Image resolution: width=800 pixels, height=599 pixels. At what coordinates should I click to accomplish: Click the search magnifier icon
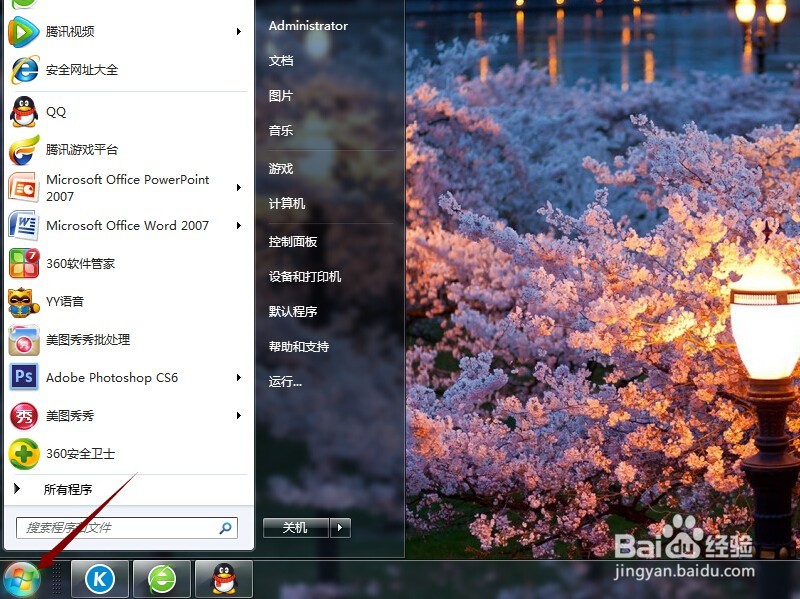226,528
